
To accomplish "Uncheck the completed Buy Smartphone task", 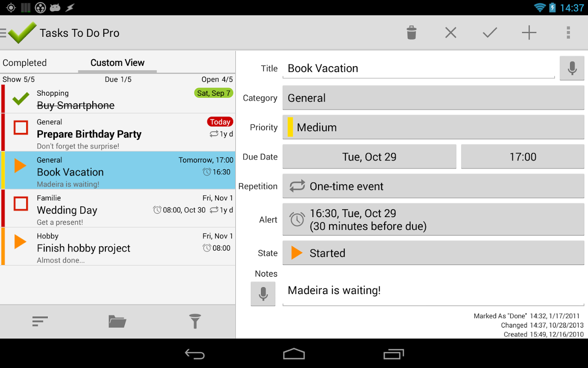I will tap(20, 99).
